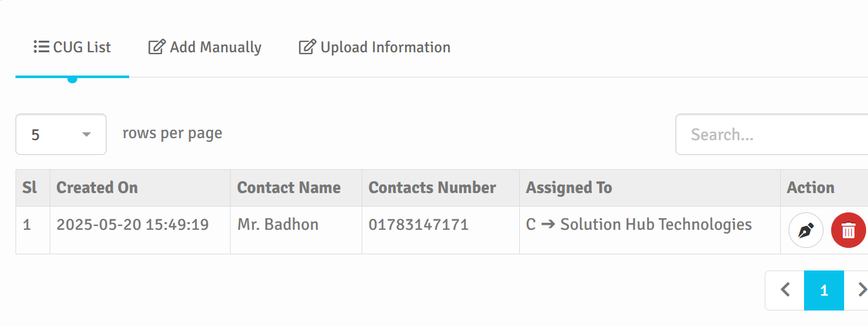This screenshot has height=326, width=868.
Task: Switch to the Add Manually tab
Action: point(205,48)
